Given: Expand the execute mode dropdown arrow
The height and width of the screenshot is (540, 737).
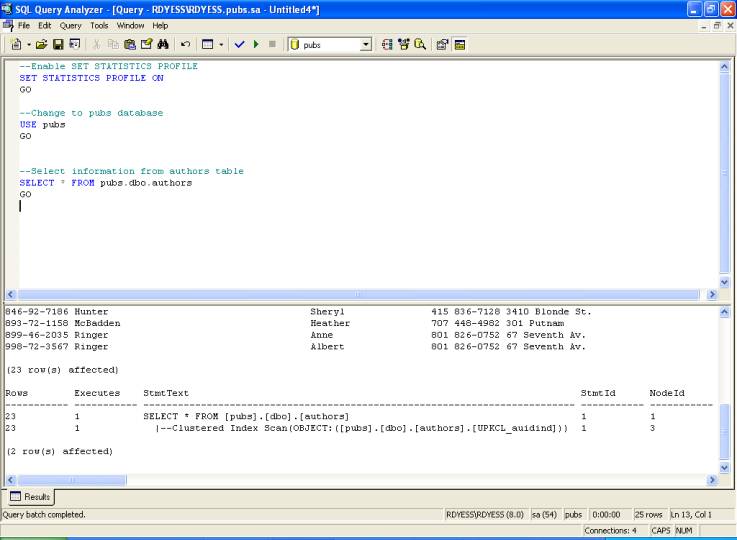Looking at the screenshot, I should pyautogui.click(x=221, y=45).
